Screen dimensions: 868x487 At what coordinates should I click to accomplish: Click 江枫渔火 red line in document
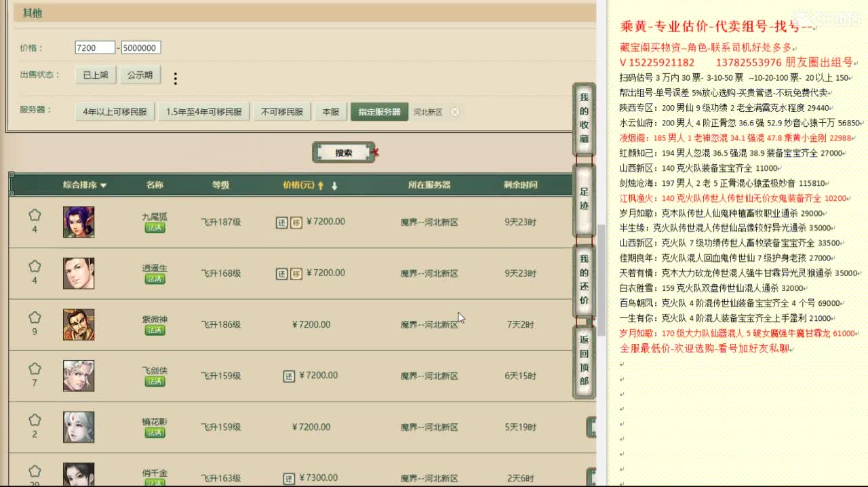(x=734, y=198)
